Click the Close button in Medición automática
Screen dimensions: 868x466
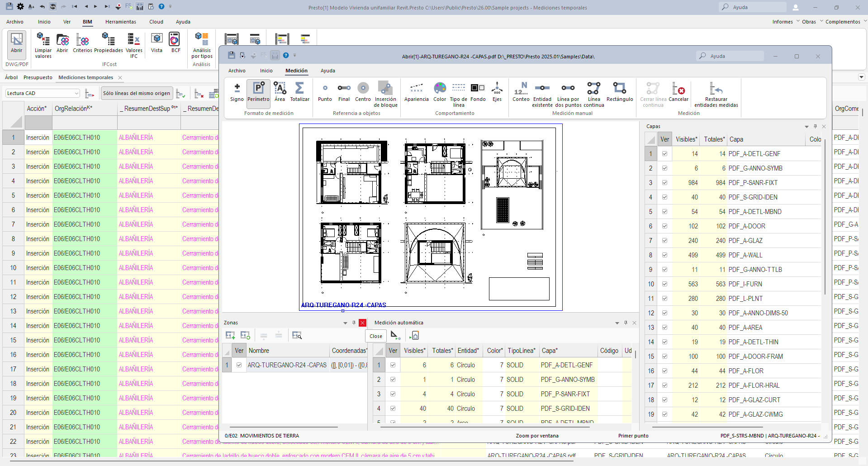375,336
